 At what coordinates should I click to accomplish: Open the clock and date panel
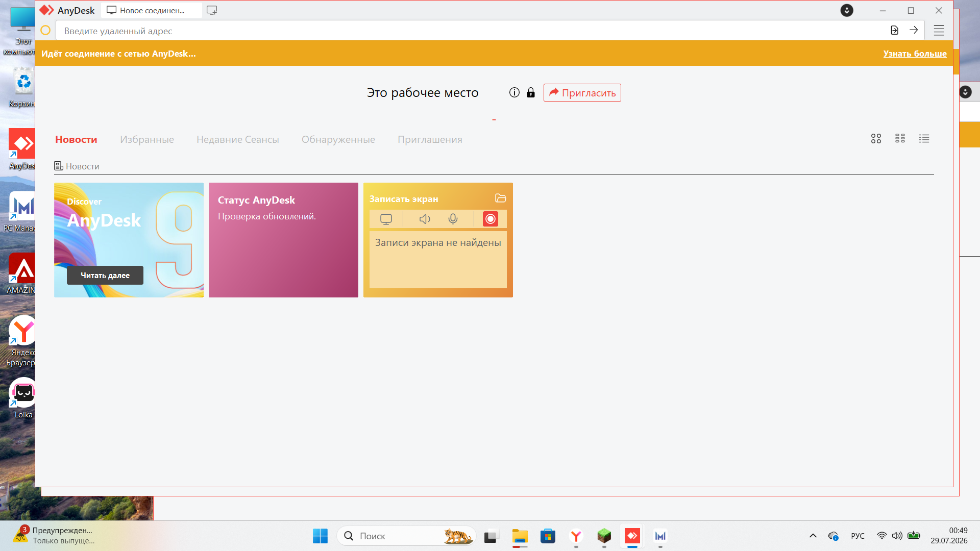coord(949,536)
